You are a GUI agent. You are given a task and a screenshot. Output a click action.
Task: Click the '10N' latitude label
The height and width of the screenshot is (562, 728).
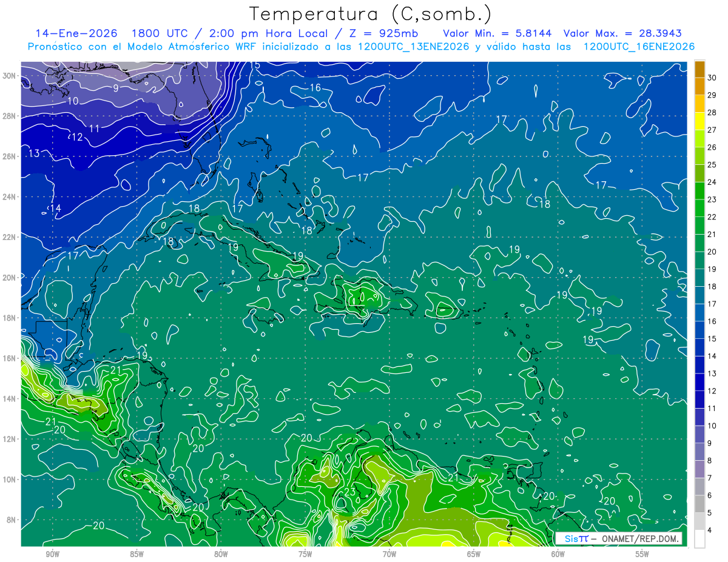(x=10, y=479)
